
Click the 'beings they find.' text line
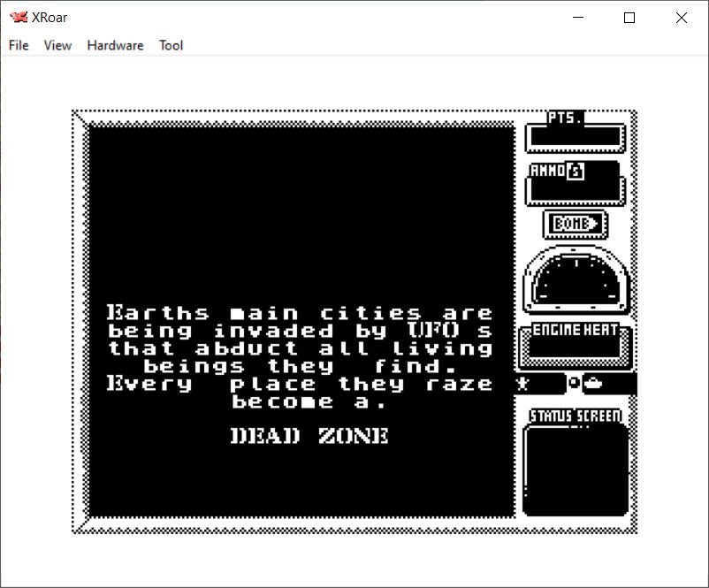(x=300, y=366)
